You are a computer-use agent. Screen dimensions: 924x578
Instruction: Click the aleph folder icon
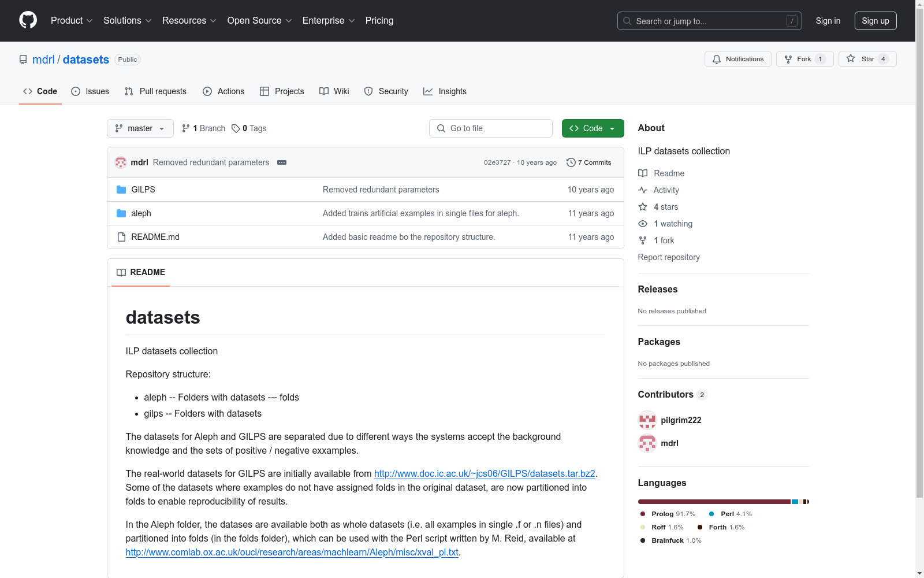(x=121, y=213)
